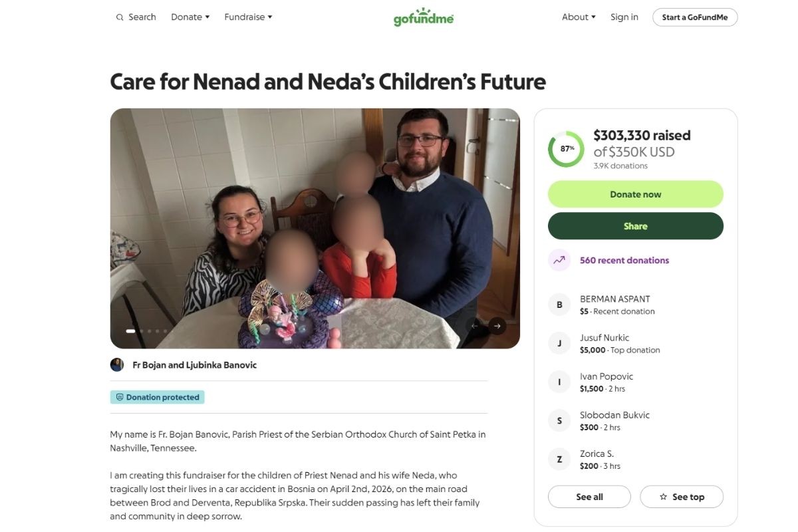Click the search magnifier icon
The image size is (798, 532).
pos(120,17)
